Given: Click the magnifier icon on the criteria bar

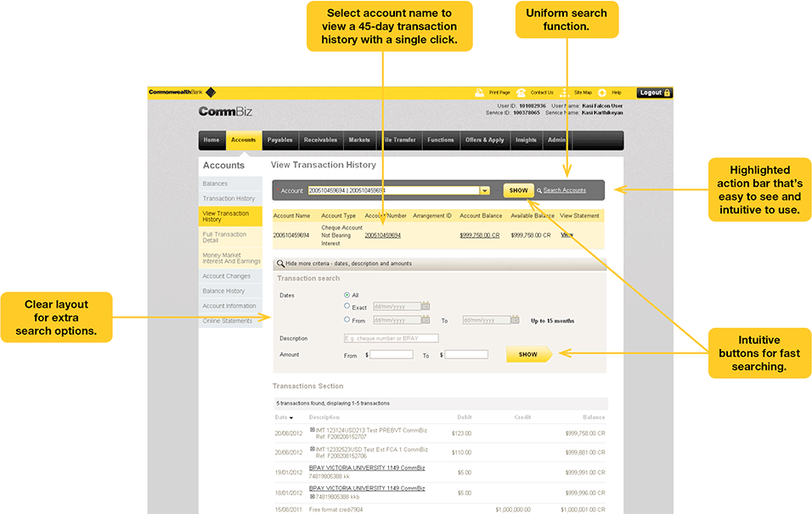Looking at the screenshot, I should point(280,263).
